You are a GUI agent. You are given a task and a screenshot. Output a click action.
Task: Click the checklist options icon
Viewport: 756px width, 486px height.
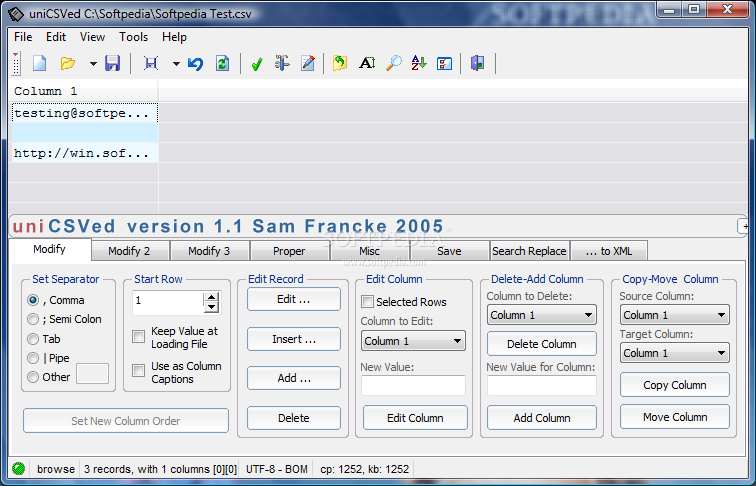tap(444, 63)
